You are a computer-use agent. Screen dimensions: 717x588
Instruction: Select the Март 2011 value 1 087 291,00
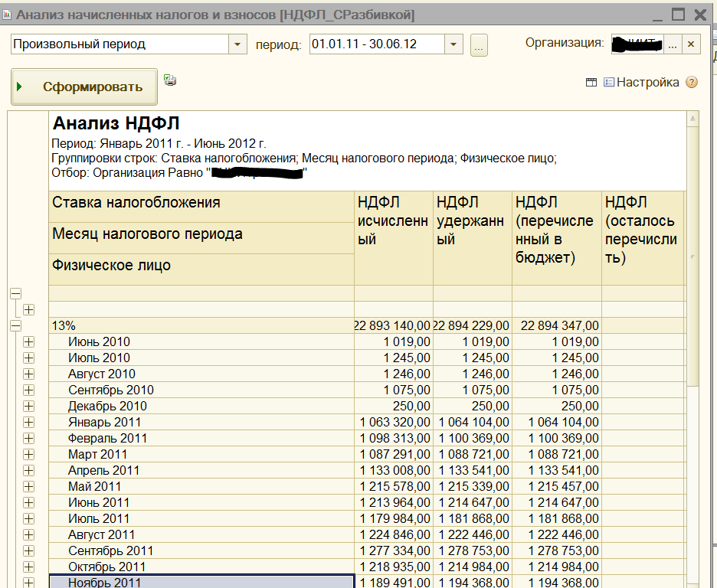[x=393, y=454]
